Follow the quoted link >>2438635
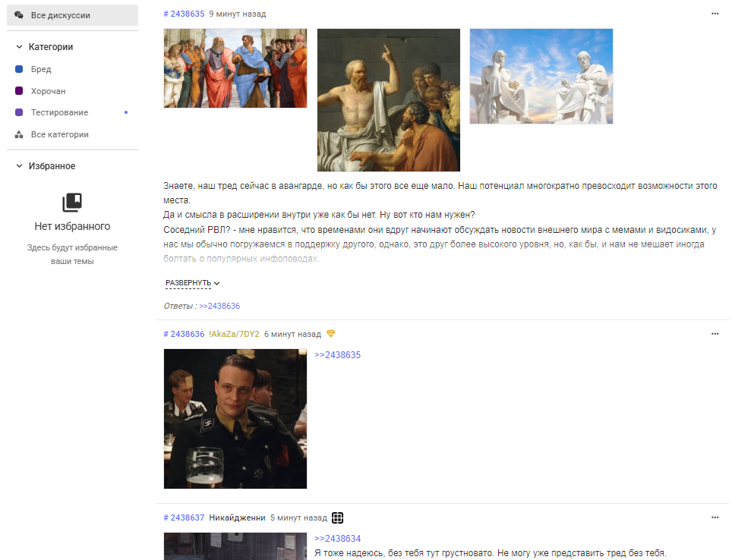Screen dimensions: 754x560 (338, 355)
